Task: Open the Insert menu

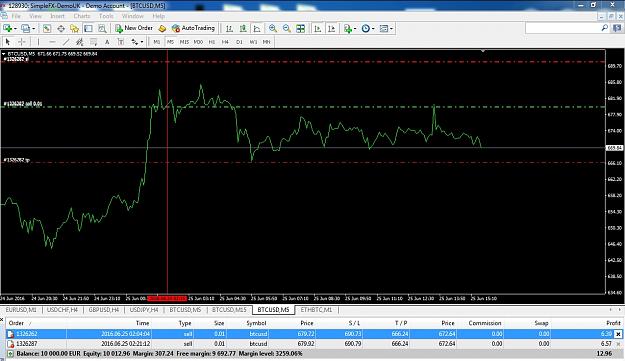Action: tap(57, 16)
